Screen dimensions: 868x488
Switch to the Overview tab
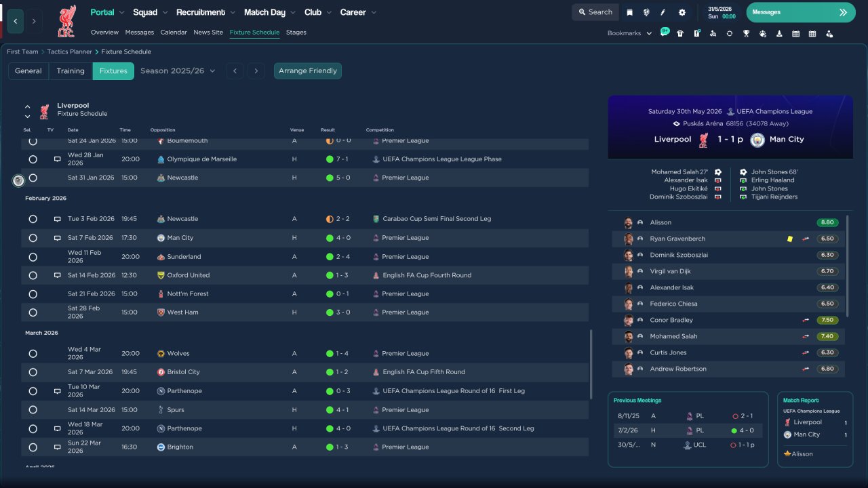[x=104, y=33]
